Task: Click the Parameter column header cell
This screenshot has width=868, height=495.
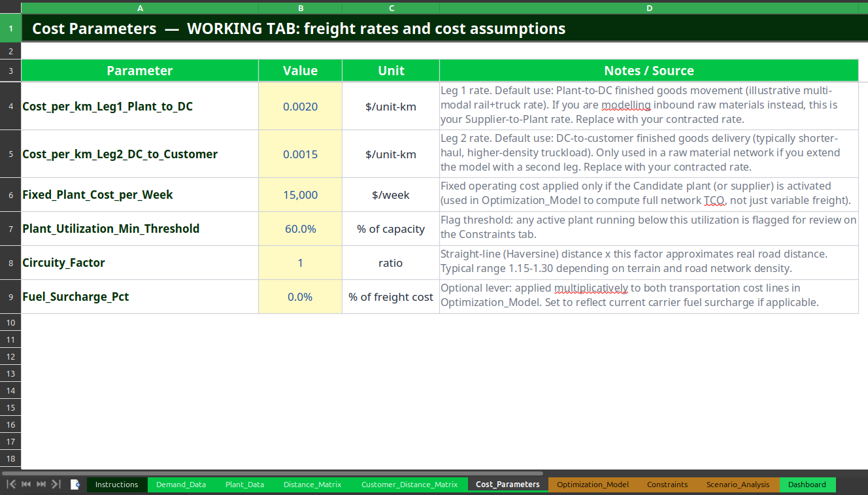Action: point(140,71)
